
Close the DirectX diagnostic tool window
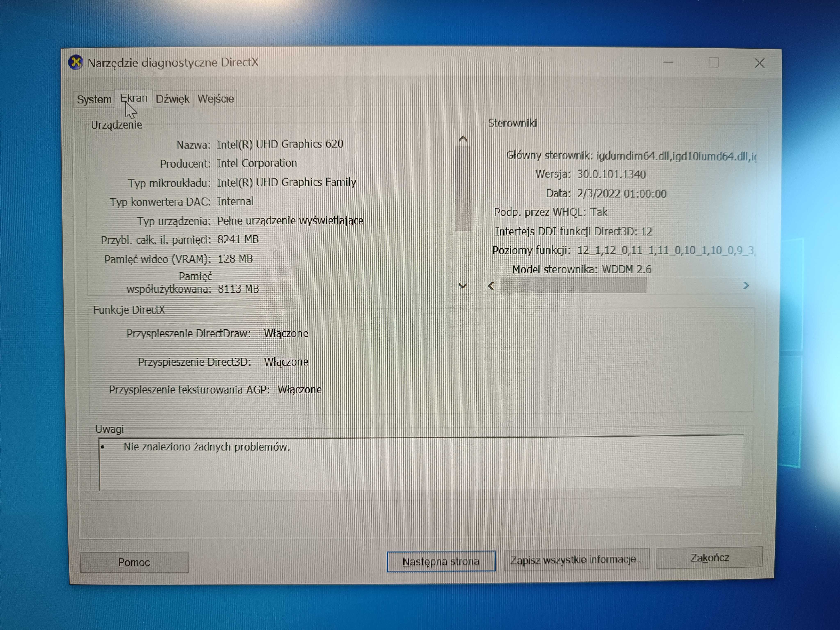point(759,63)
